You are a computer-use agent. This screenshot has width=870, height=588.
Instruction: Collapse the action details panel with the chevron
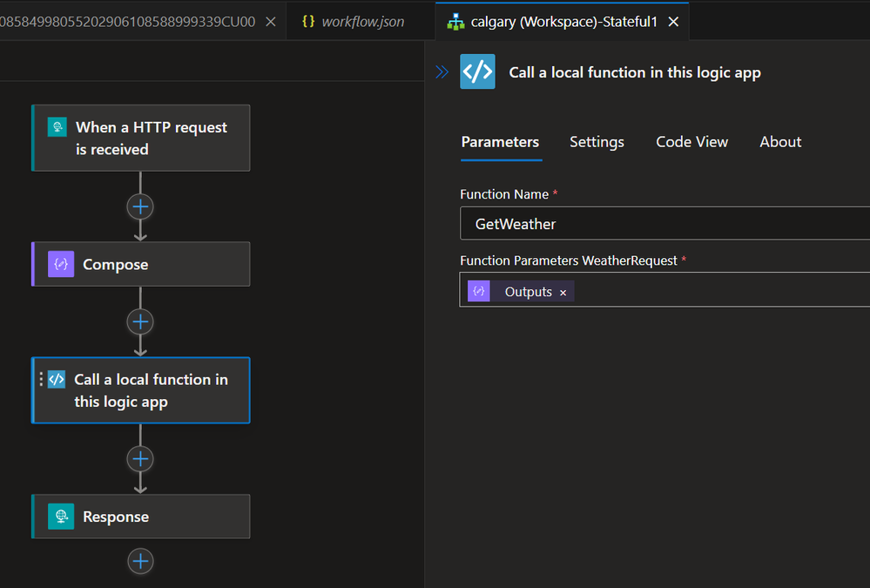click(441, 72)
